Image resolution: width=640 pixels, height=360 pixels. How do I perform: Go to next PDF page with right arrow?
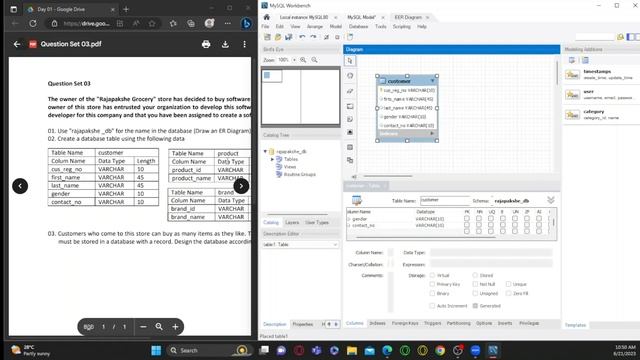[241, 186]
